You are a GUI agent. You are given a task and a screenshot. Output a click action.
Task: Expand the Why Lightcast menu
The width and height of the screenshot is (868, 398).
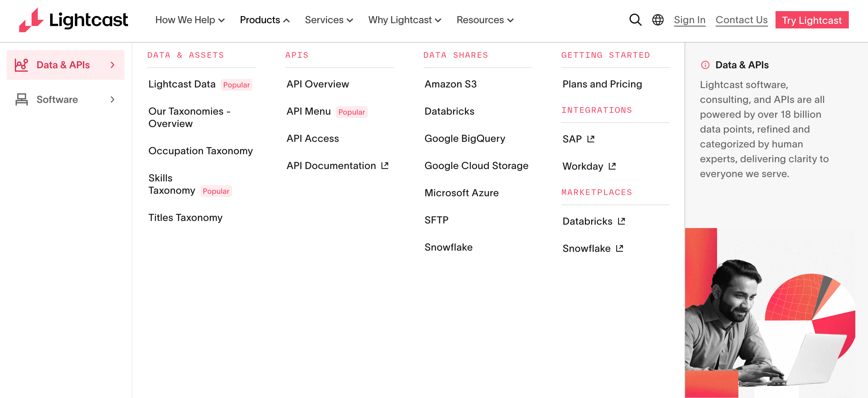405,20
